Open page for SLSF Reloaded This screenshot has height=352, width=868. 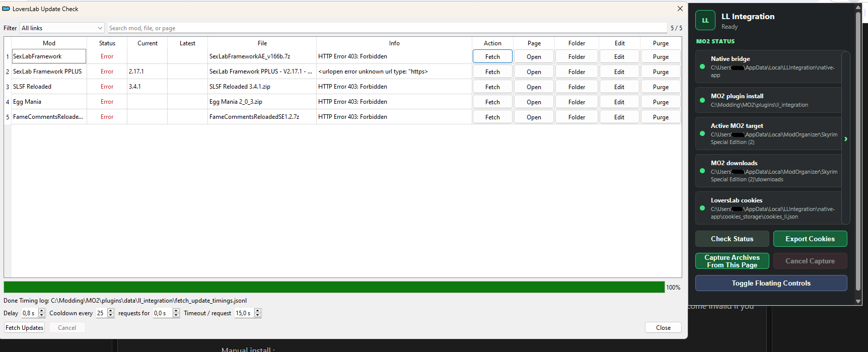(x=534, y=87)
